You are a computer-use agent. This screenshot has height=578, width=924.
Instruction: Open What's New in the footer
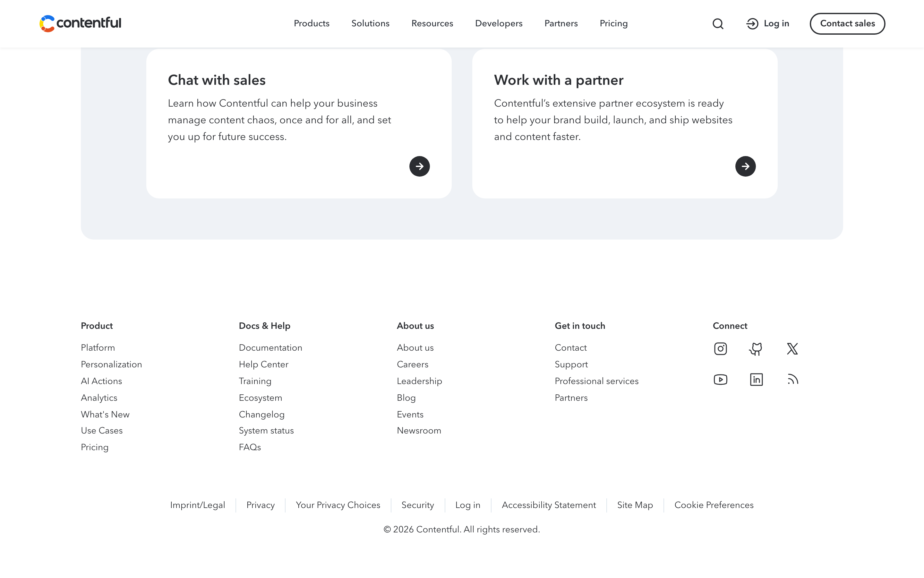[x=105, y=415]
